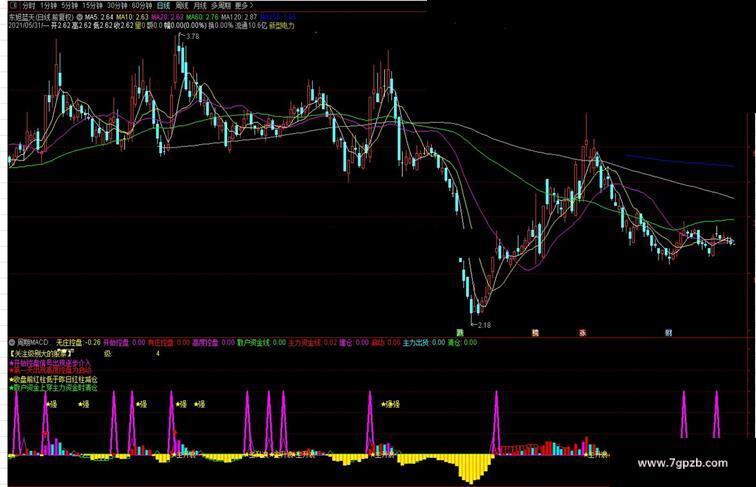This screenshot has width=756, height=487.
Task: Click the MA120: 2.87 indicator value
Action: pos(239,17)
